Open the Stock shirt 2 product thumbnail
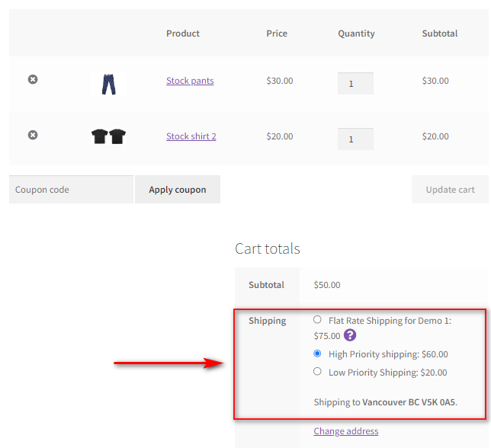Viewport: 491px width, 448px height. point(109,136)
